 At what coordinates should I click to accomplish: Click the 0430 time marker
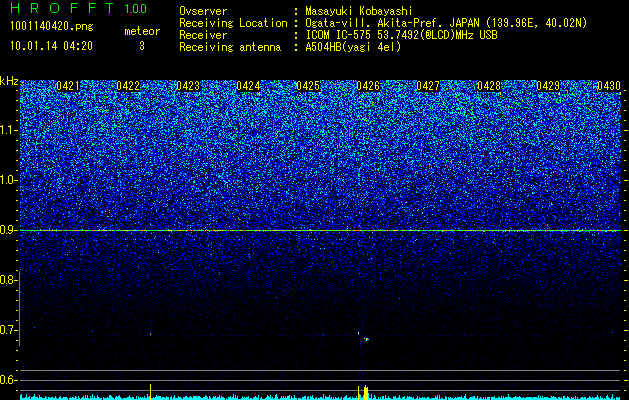coord(609,86)
